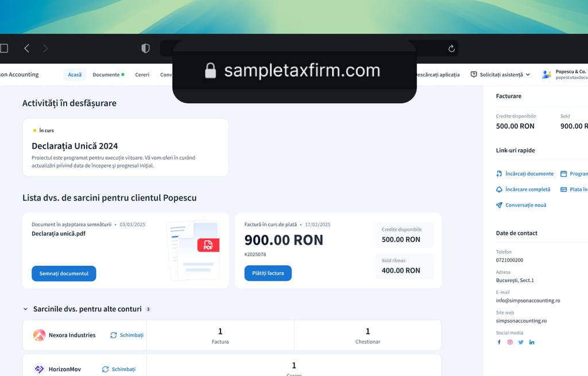This screenshot has height=376, width=588.
Task: Open the Popescu & Co. account menu
Action: (566, 73)
